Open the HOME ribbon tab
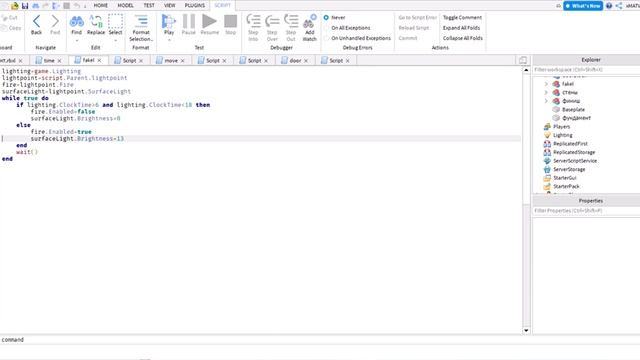The width and height of the screenshot is (640, 360). (x=101, y=5)
